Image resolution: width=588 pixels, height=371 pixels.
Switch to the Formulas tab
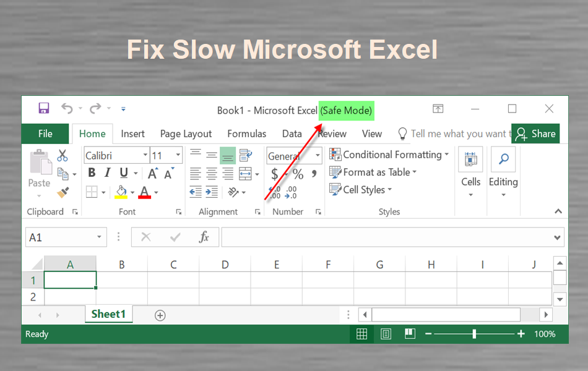coord(246,134)
